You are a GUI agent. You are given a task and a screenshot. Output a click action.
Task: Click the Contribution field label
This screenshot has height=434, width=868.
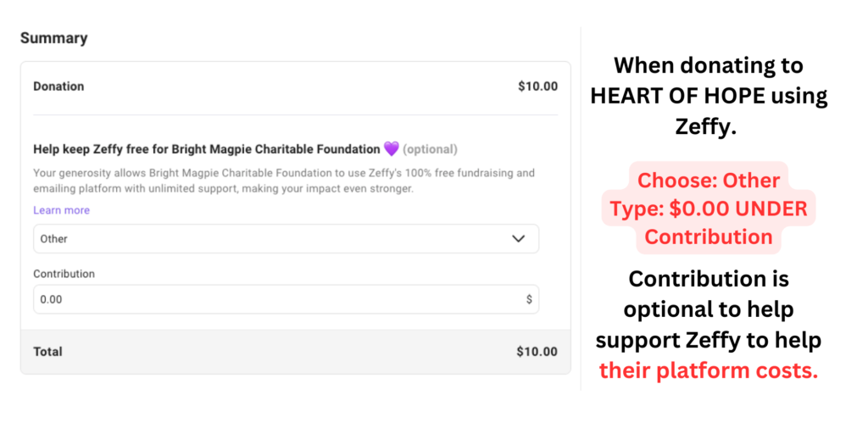[x=64, y=274]
